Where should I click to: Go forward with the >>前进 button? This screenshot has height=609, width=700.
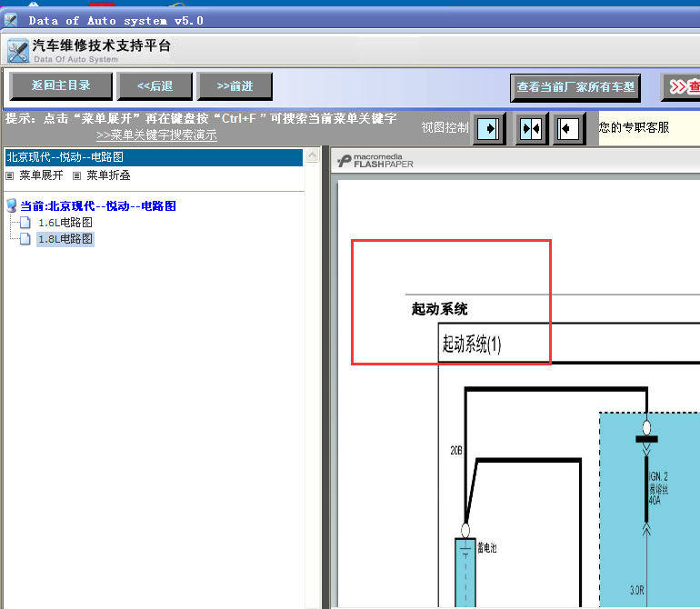[x=235, y=85]
